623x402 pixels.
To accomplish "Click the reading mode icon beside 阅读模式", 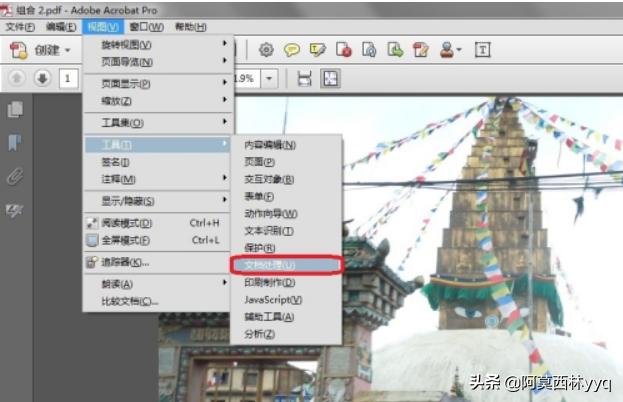I will tap(92, 223).
